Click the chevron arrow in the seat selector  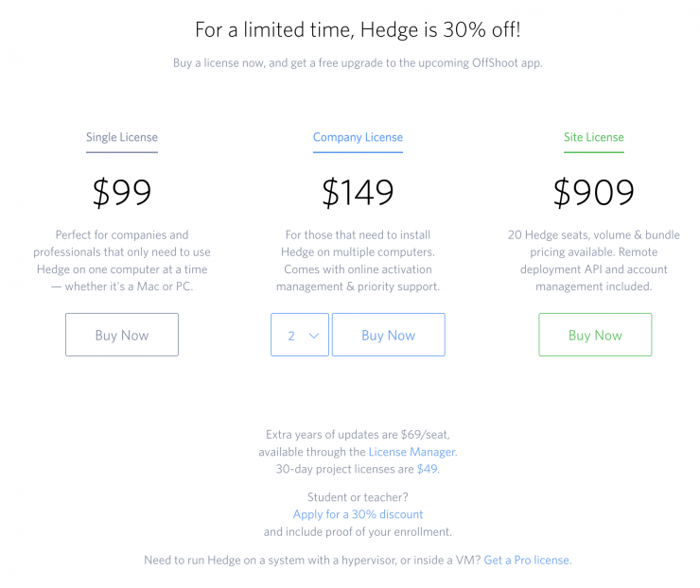click(314, 336)
